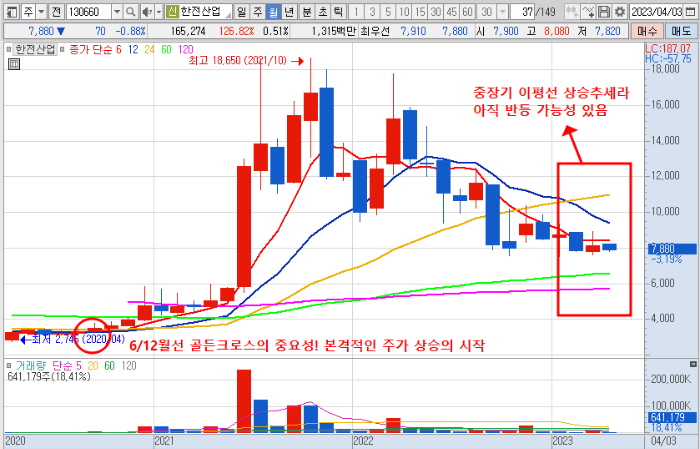Select the 45 interval button
This screenshot has width=700, height=449.
[x=451, y=12]
